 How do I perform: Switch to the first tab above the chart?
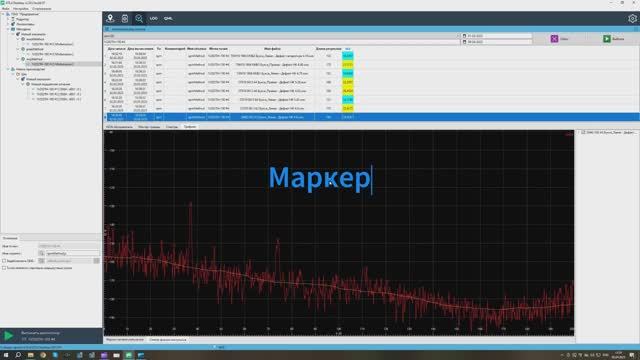click(119, 127)
